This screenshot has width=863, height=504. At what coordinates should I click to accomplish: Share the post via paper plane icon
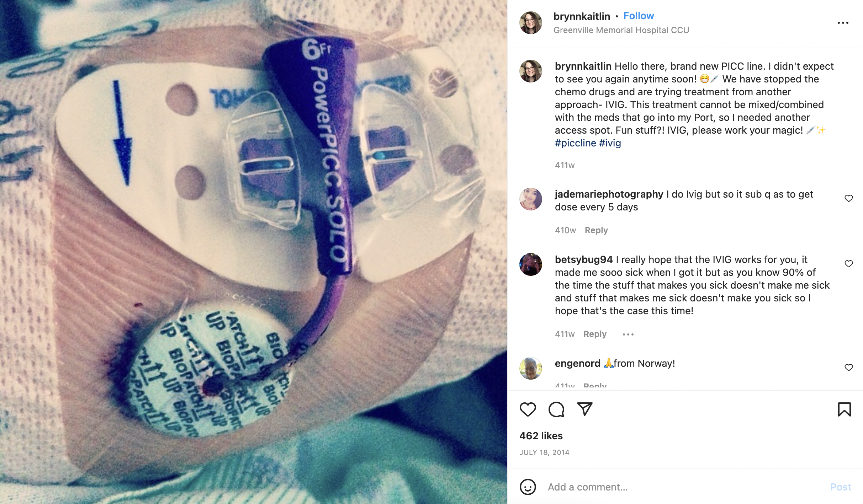tap(585, 409)
